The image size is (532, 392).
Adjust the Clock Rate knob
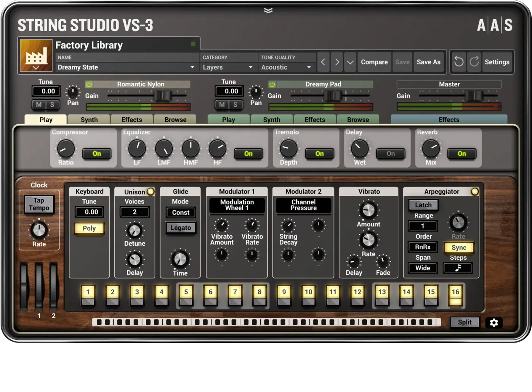[39, 230]
